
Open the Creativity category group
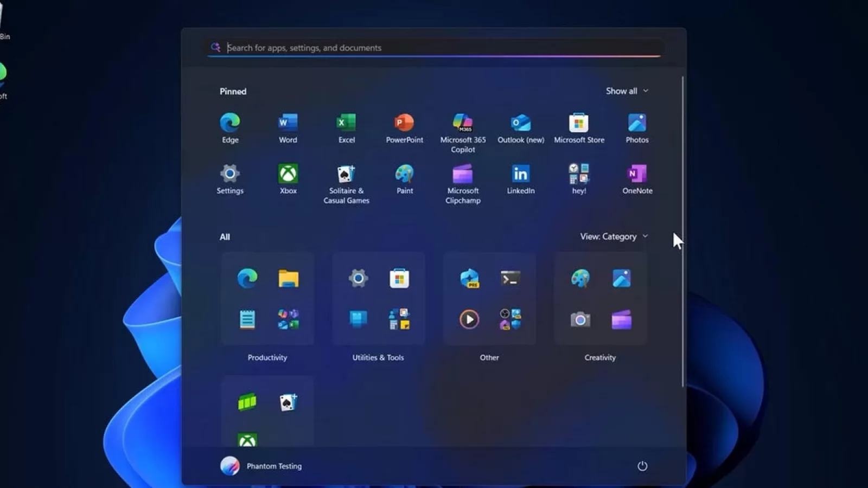point(600,299)
